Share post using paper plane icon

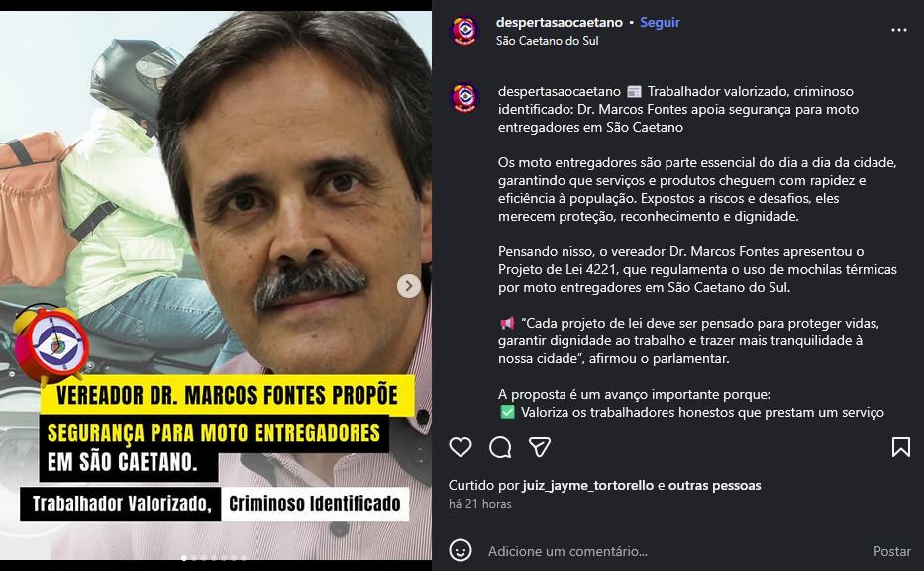(539, 447)
